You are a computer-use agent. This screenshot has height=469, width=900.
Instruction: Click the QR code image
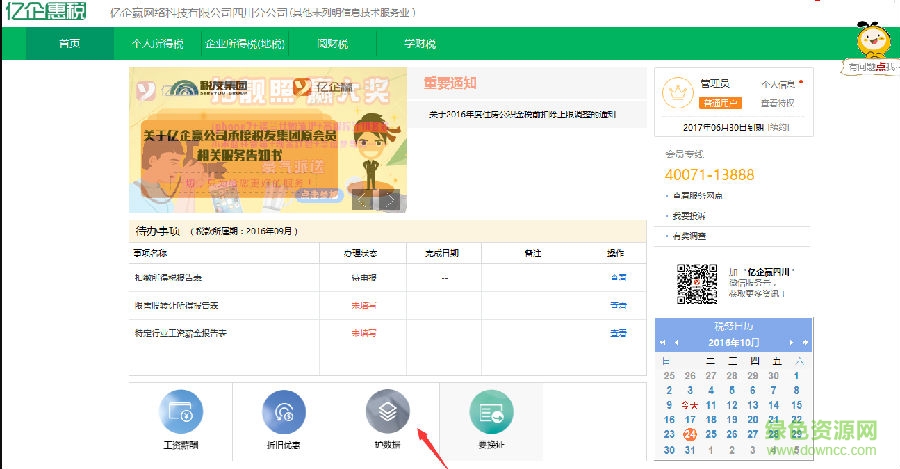(x=697, y=283)
